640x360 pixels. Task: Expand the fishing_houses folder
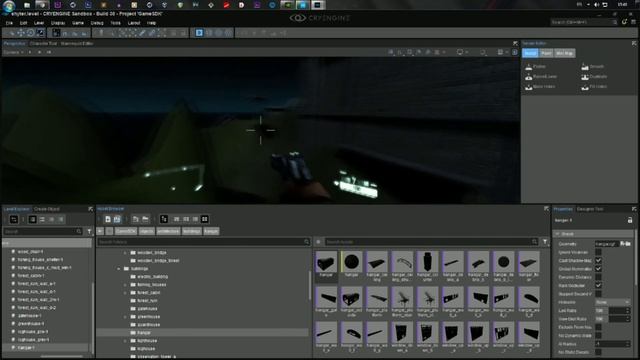tap(125, 284)
